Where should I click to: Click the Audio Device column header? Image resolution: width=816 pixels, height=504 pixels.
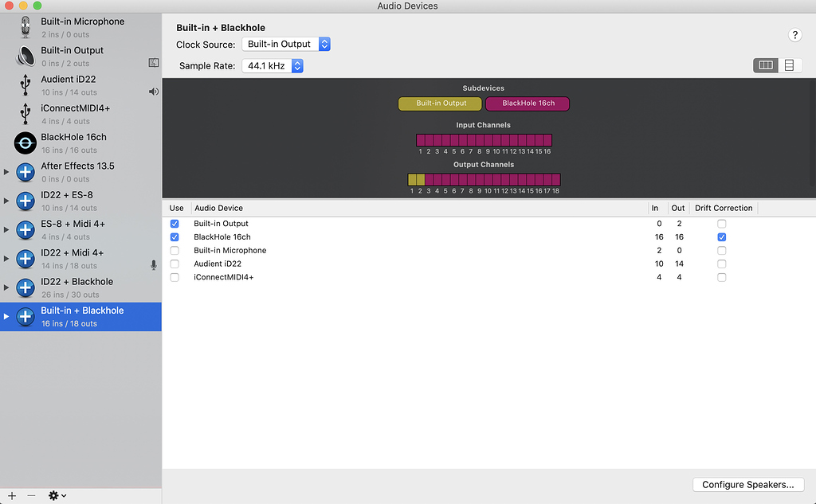(x=218, y=208)
